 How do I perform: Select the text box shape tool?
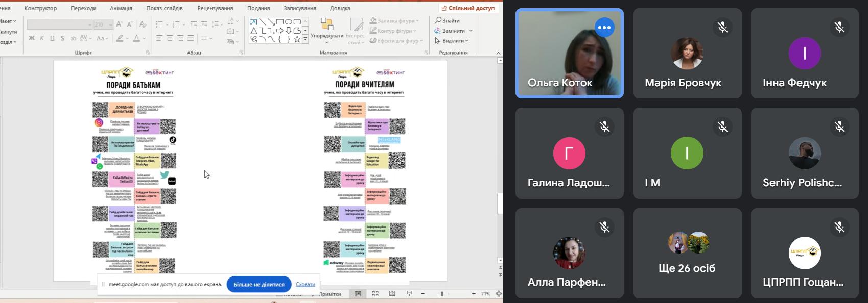(x=254, y=22)
